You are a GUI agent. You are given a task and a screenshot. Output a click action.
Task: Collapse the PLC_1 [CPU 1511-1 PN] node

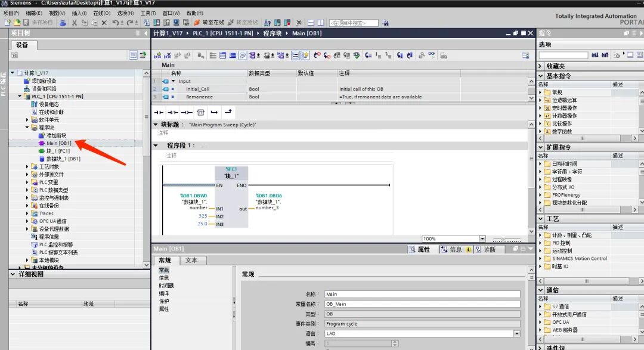point(20,96)
